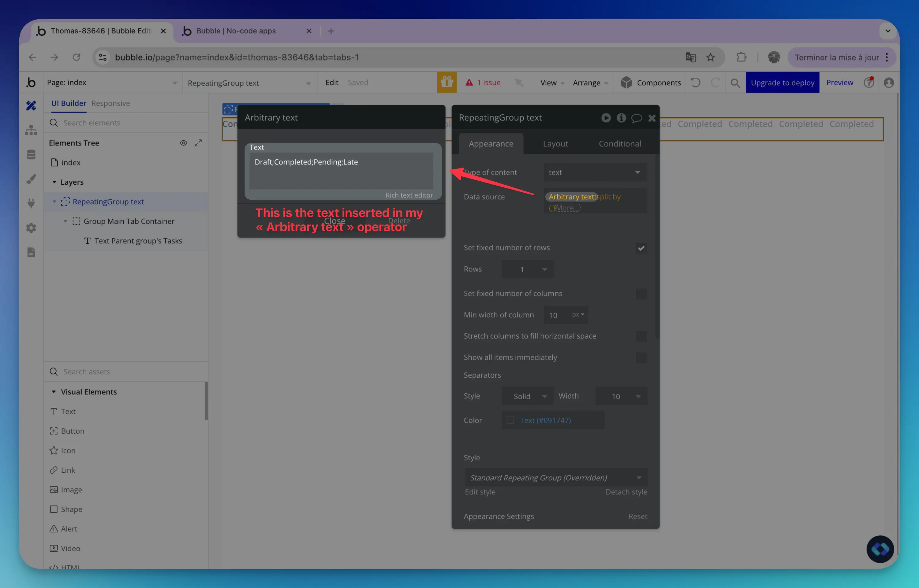The width and height of the screenshot is (919, 588).
Task: Open the user account avatar icon
Action: pos(889,83)
